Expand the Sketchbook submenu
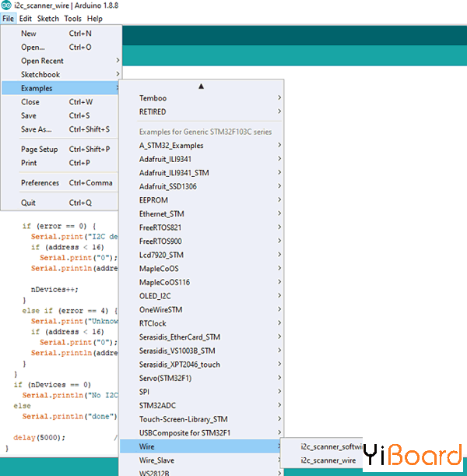 (x=40, y=75)
